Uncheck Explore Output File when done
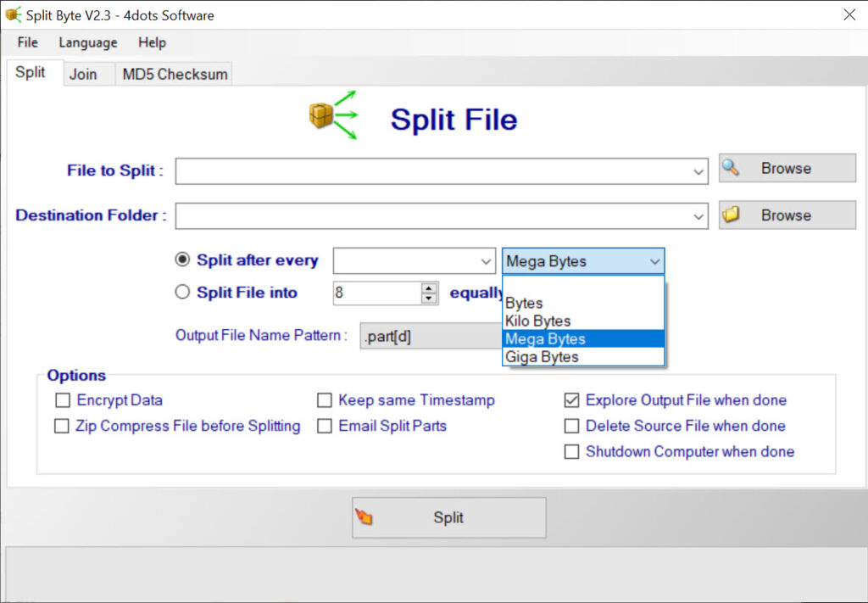Screen dimensions: 868x603 coord(571,399)
